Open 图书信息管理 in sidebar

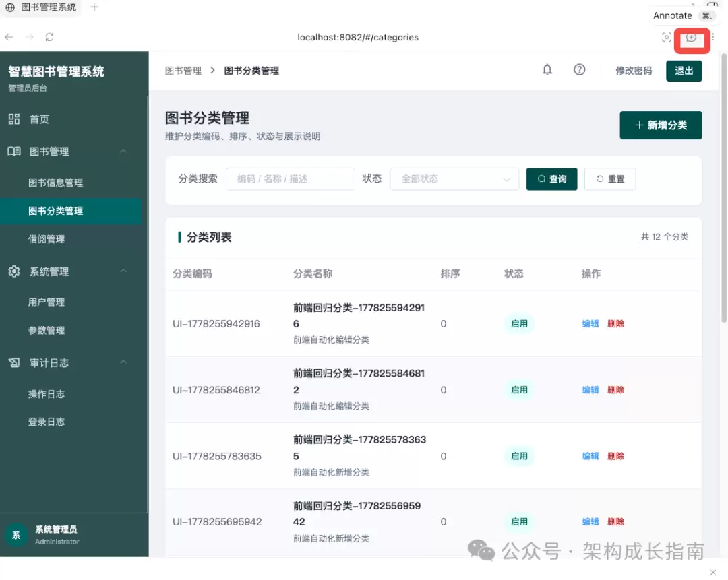[x=56, y=183]
